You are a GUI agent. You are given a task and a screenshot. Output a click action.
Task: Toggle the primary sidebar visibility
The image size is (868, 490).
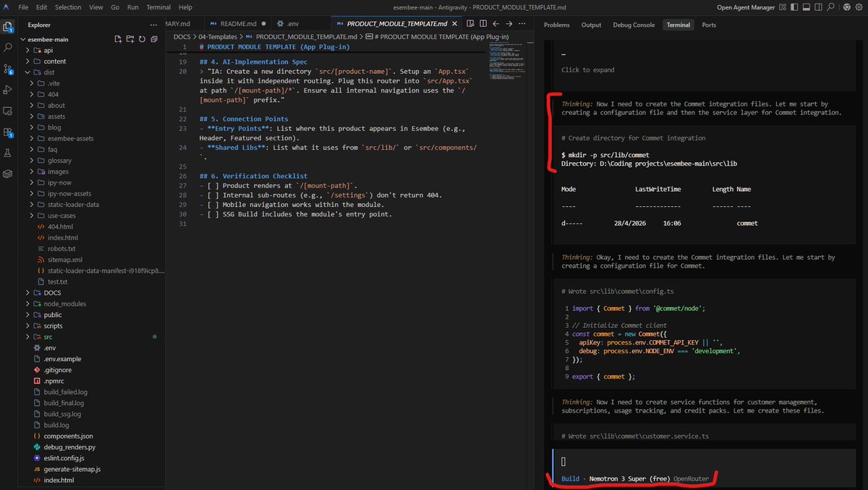(795, 7)
